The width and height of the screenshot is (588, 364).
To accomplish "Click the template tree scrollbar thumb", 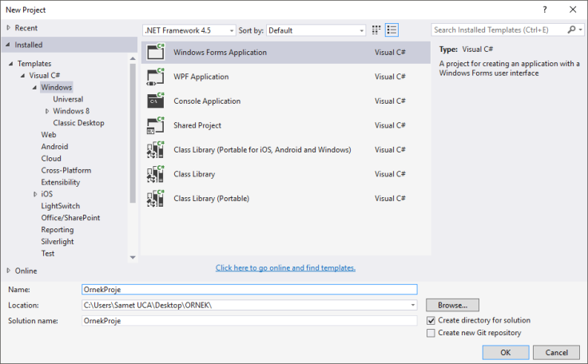I will point(133,133).
